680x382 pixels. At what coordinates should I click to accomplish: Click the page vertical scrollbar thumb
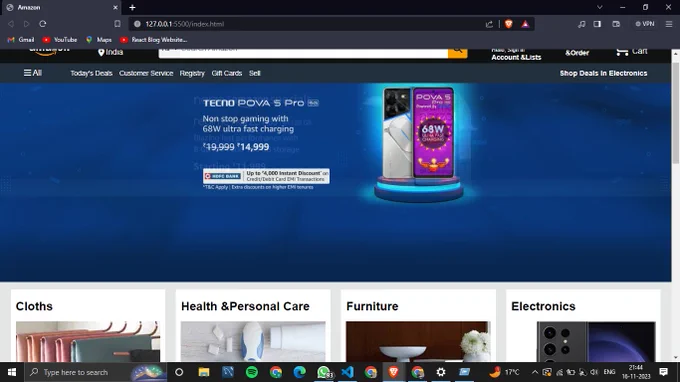[x=676, y=113]
